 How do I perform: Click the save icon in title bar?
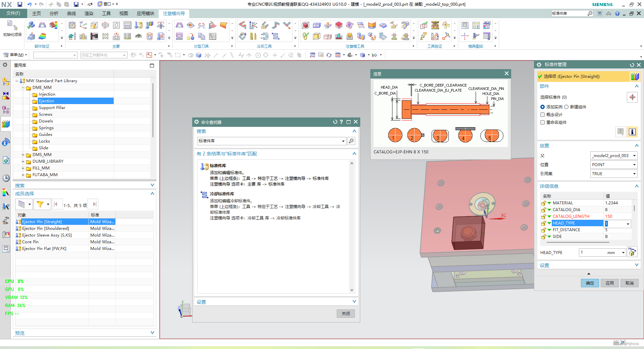pos(20,4)
